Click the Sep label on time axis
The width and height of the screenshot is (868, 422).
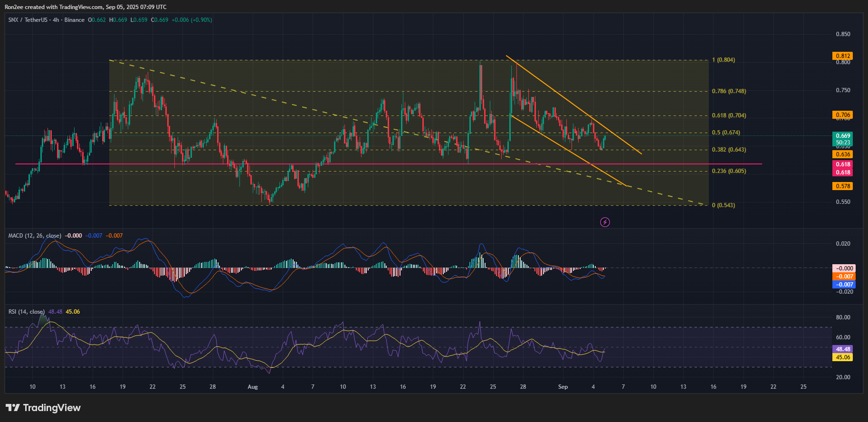(563, 387)
